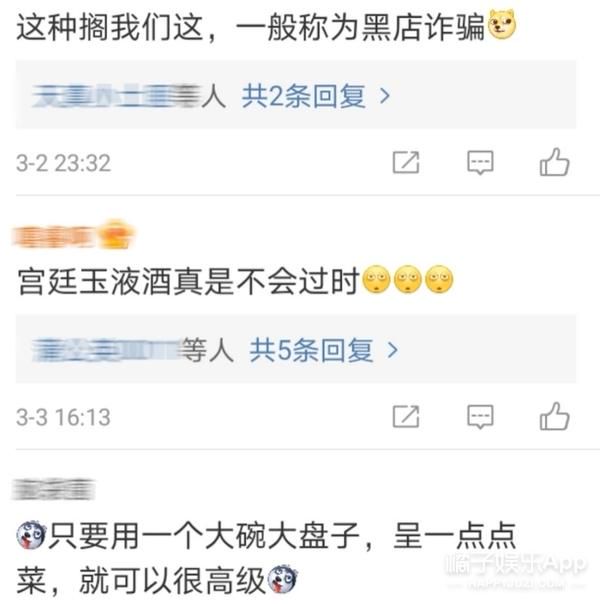This screenshot has width=600, height=604.
Task: Open the blurred gray username above the 大碗大盘子 comment
Action: [53, 489]
